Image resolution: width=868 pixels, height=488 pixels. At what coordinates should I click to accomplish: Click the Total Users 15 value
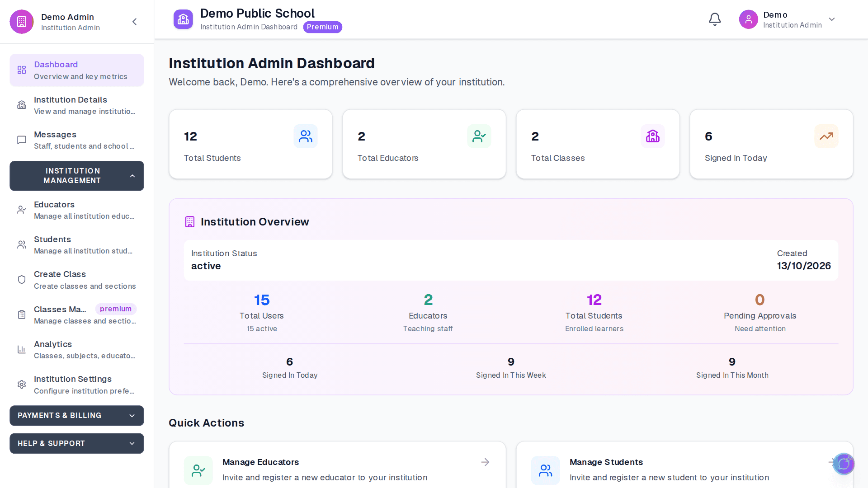pos(262,300)
